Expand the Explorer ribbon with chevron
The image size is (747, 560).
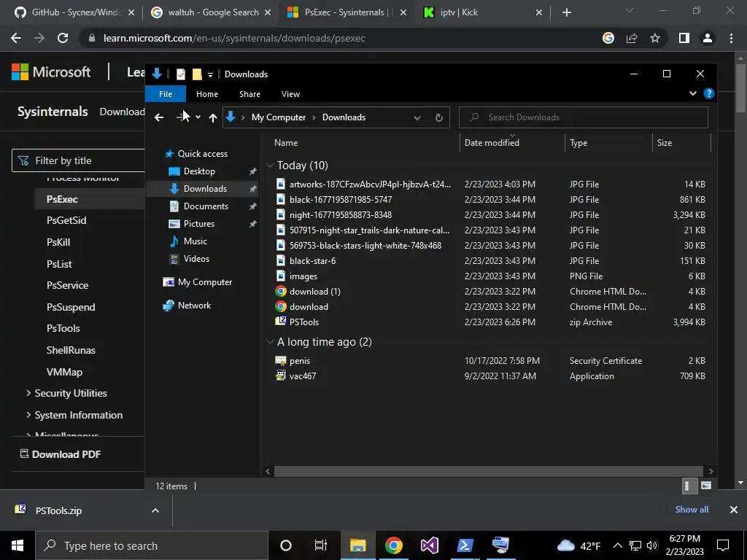click(693, 93)
